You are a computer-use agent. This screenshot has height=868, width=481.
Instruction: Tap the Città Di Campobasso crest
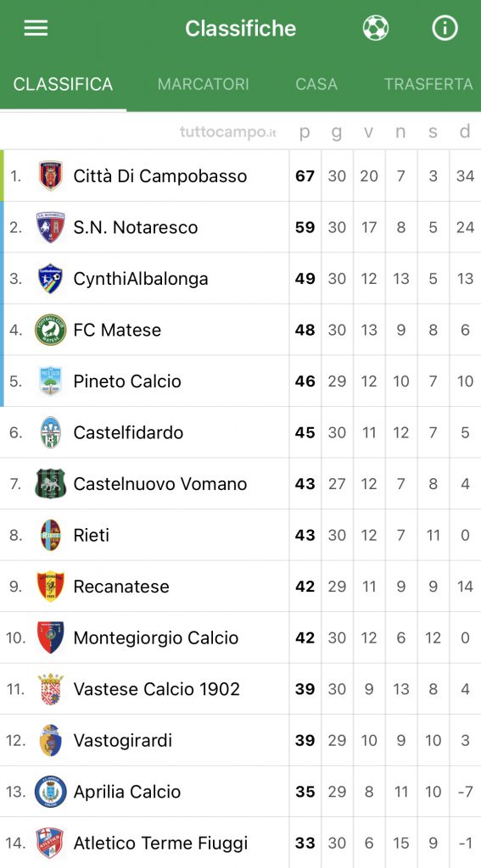[50, 176]
